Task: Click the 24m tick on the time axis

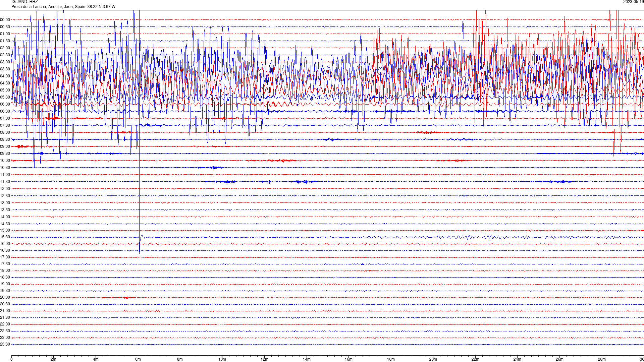Action: click(x=517, y=359)
